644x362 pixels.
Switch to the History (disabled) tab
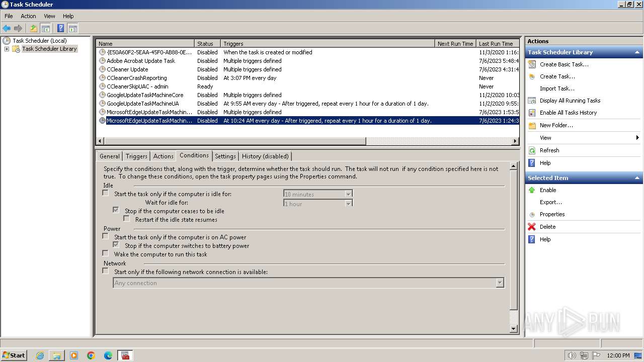point(265,156)
